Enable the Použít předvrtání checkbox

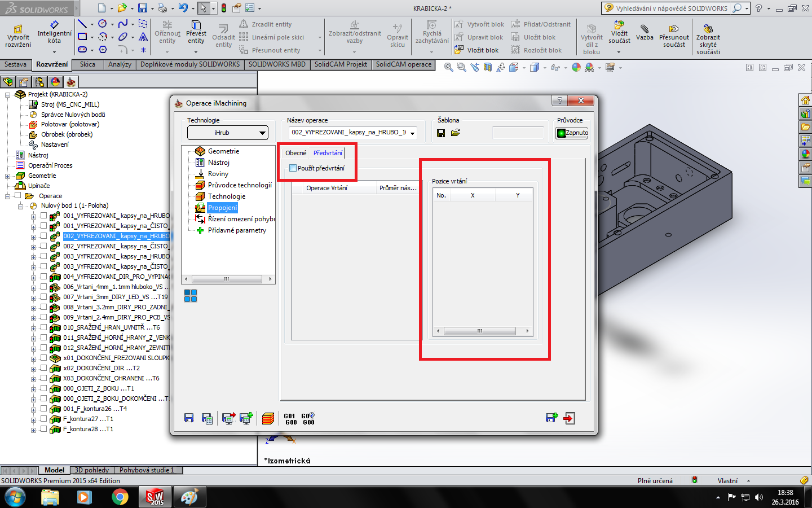click(293, 168)
